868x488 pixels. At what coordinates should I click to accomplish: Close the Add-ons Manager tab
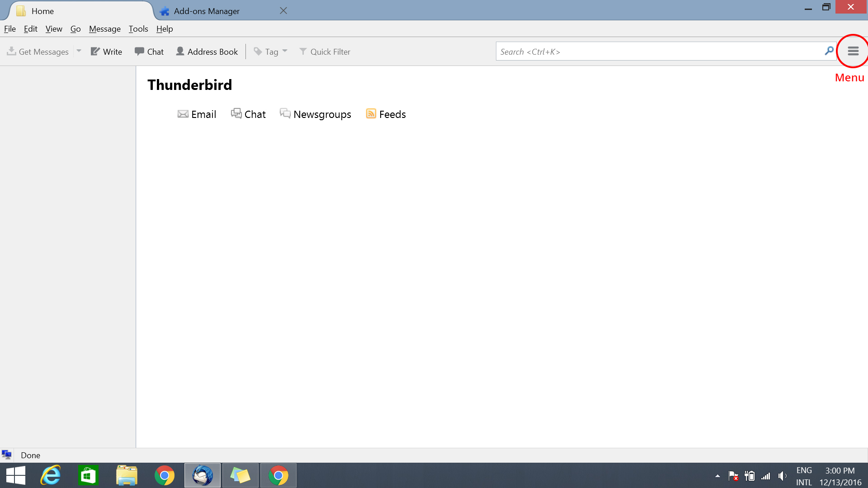point(283,10)
